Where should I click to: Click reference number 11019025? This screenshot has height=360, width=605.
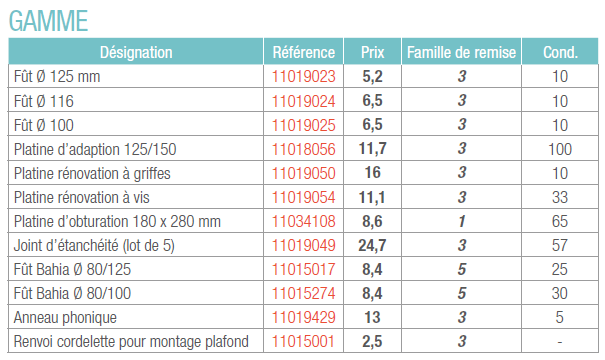[x=304, y=125]
